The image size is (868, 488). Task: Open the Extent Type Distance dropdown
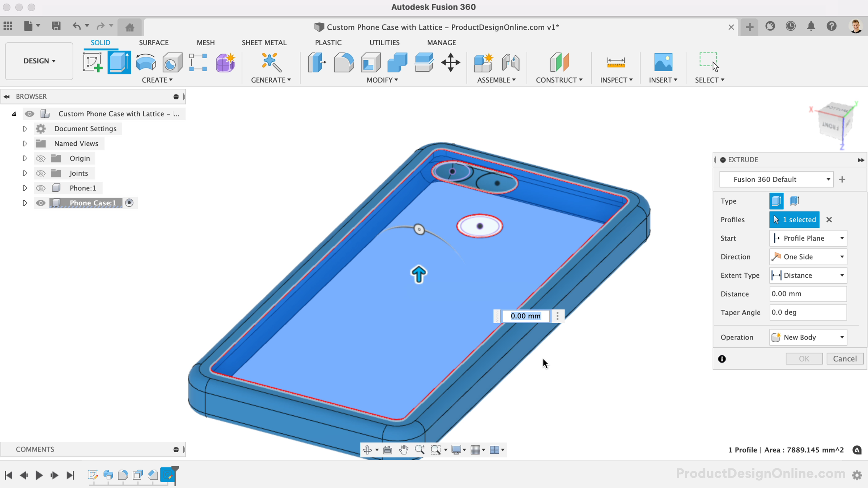(x=808, y=275)
